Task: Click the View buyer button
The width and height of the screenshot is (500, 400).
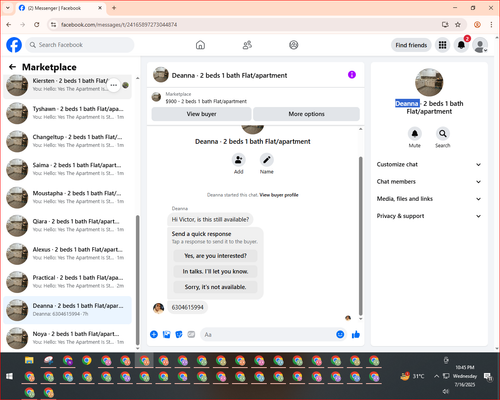Action: (201, 114)
